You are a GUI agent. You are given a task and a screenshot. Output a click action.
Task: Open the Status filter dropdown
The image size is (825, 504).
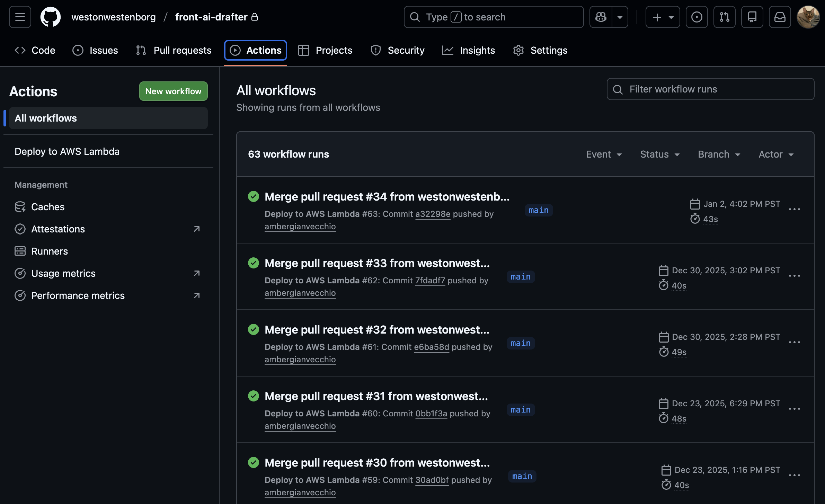point(659,154)
